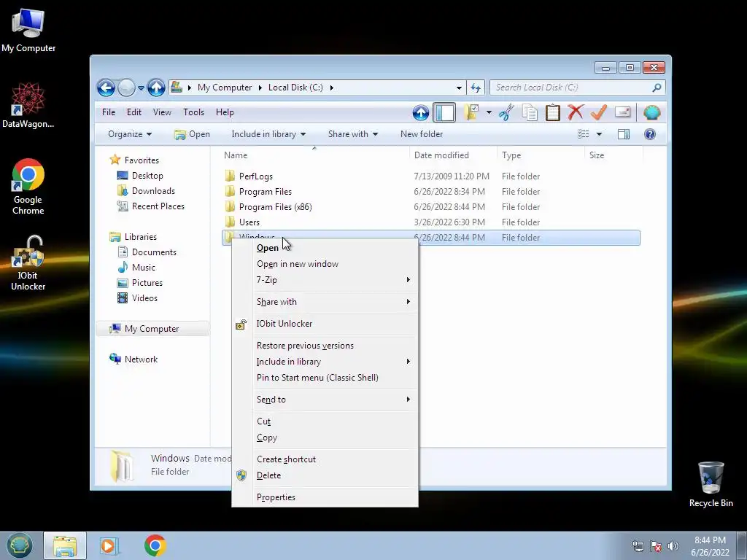Expand the arrow after Local Disk (C:) in breadcrumb

coord(332,87)
